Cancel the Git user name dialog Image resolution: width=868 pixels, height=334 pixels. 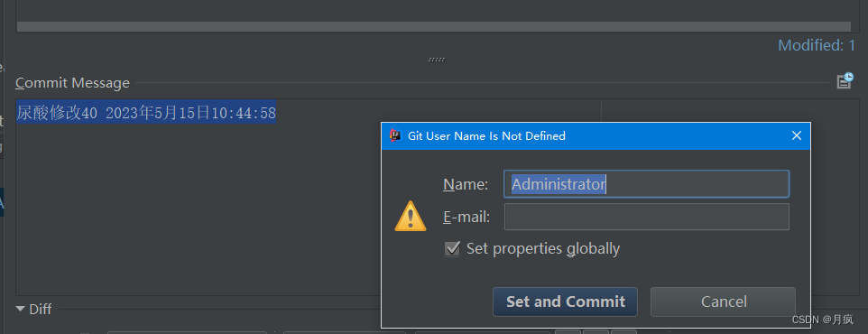[723, 302]
